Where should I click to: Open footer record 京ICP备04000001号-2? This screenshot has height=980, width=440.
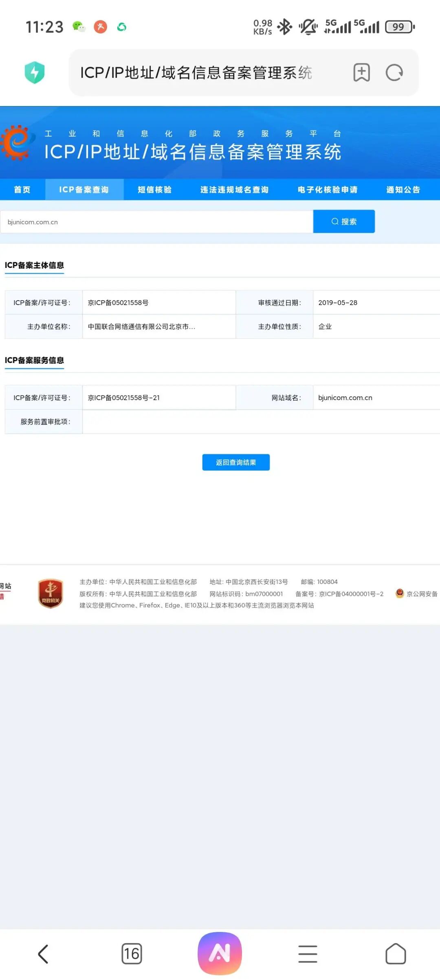(x=351, y=594)
